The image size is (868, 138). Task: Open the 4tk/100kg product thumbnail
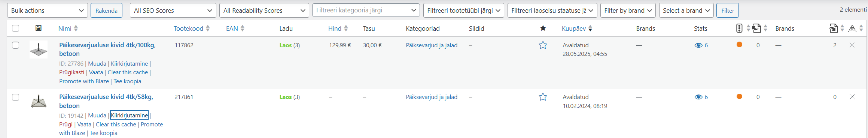39,49
